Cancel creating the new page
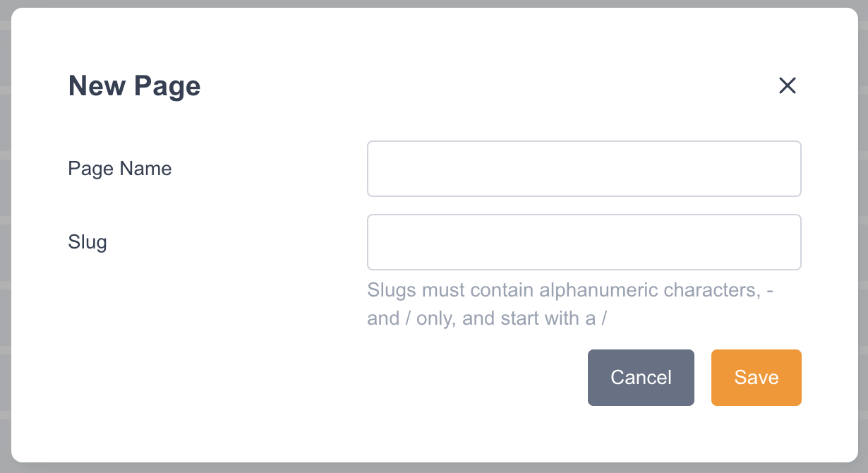 641,378
